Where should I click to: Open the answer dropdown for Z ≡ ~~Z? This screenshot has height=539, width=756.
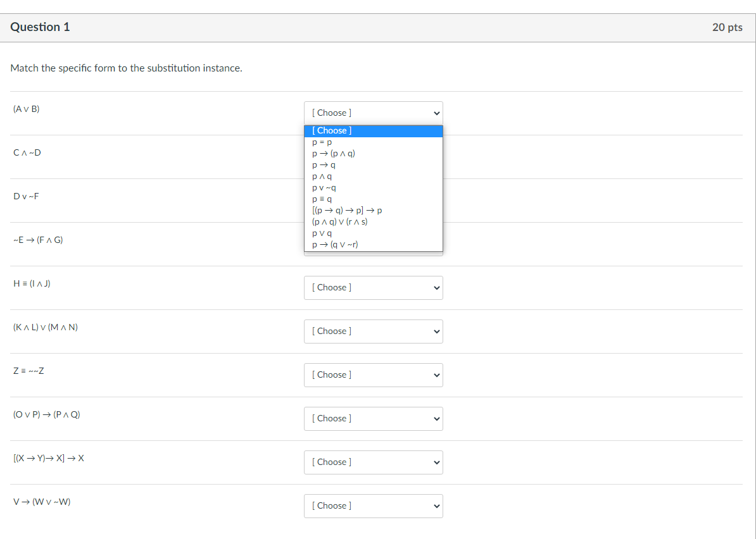pyautogui.click(x=374, y=375)
